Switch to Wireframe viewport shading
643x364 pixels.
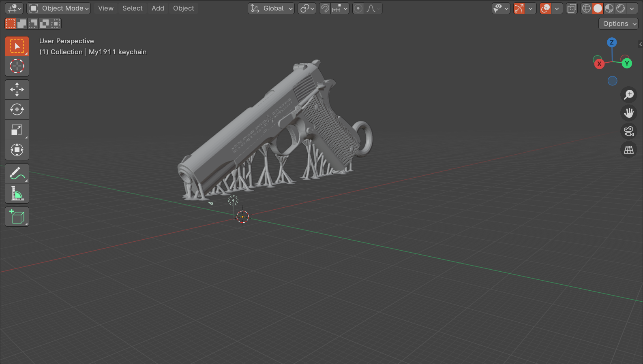coord(586,8)
